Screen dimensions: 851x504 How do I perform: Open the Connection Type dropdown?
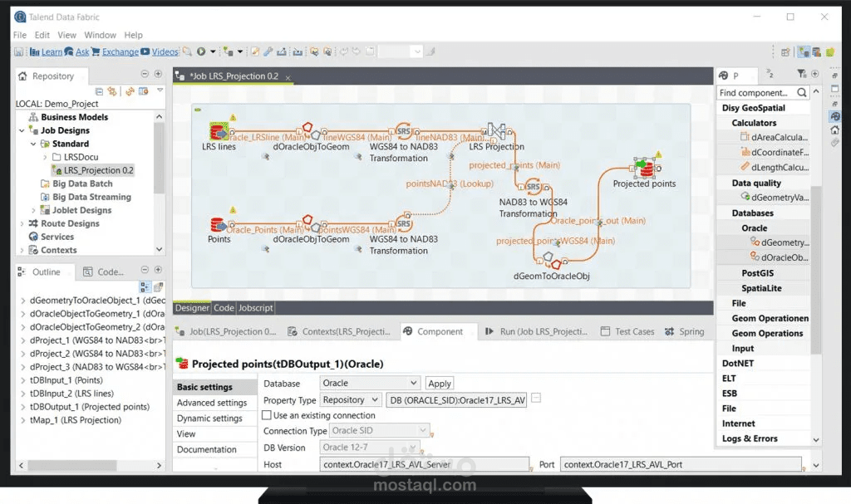pos(379,431)
